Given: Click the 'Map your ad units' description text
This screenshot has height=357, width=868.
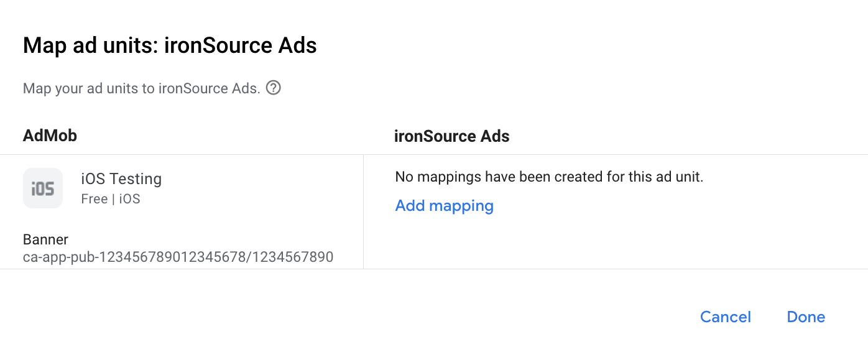Looking at the screenshot, I should pos(141,88).
